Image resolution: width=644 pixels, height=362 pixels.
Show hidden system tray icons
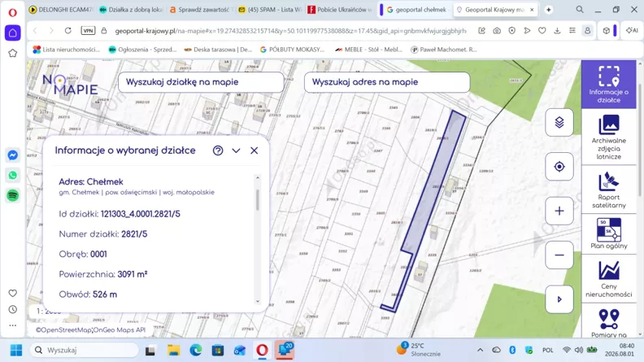point(480,350)
